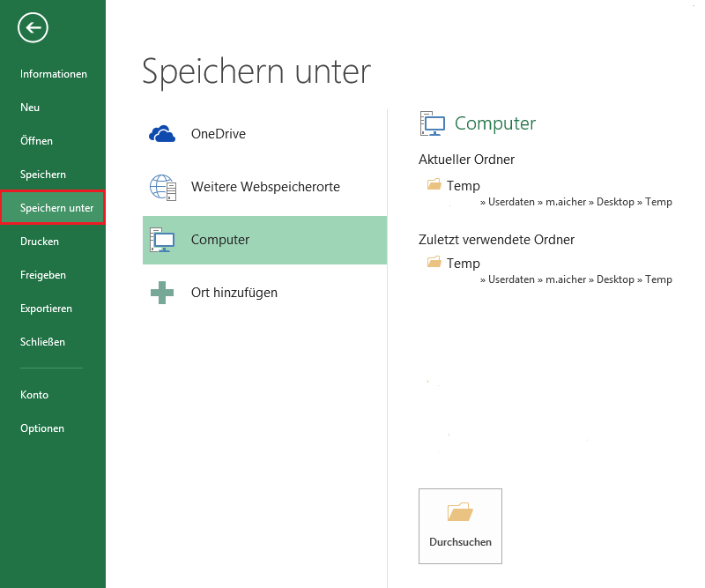Click the folder icon under Aktueller Ordner
This screenshot has width=705, height=588.
[x=434, y=185]
